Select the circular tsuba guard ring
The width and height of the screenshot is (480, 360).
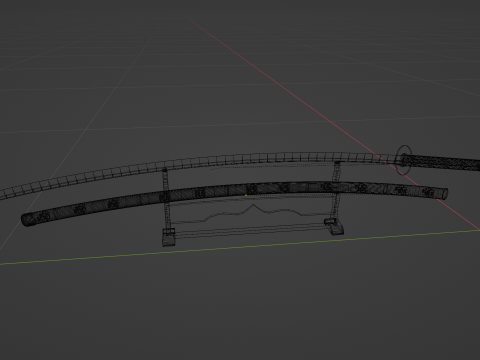click(403, 160)
